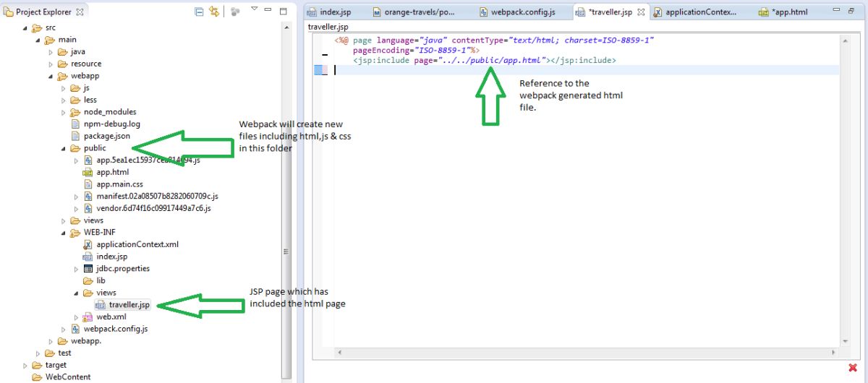Select the 'webapp.' folder row
The image size is (868, 383).
pyautogui.click(x=80, y=341)
